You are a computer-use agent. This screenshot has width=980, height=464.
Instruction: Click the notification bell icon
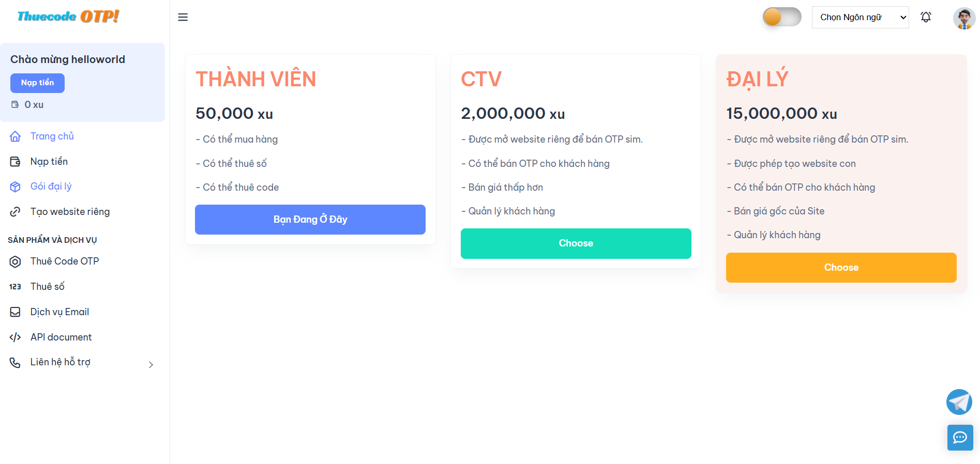(926, 17)
